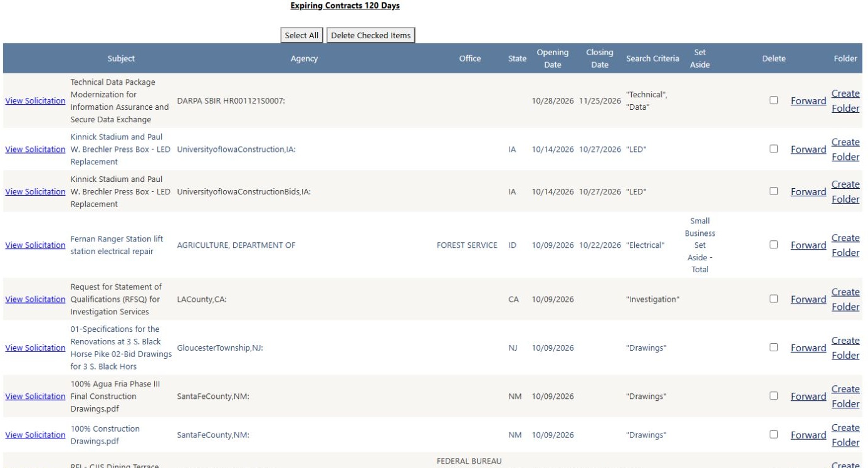The height and width of the screenshot is (468, 868).
Task: Forward the LACounty,CA solicitation
Action: [x=808, y=299]
